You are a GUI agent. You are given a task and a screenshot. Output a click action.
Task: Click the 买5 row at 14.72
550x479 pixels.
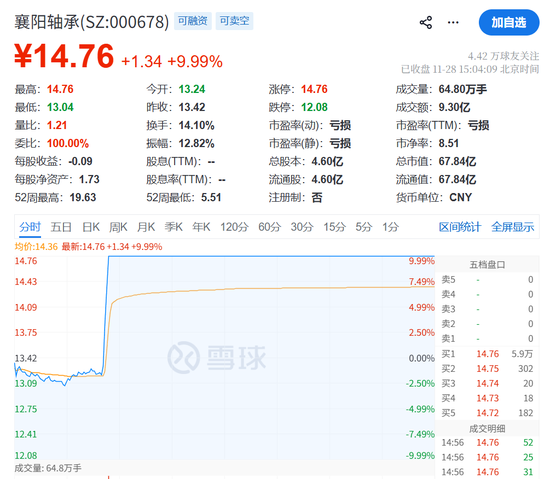point(487,413)
